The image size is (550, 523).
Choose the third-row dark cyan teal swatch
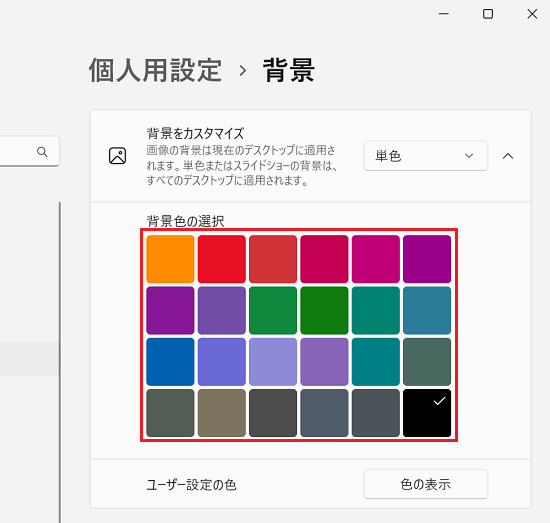[376, 362]
